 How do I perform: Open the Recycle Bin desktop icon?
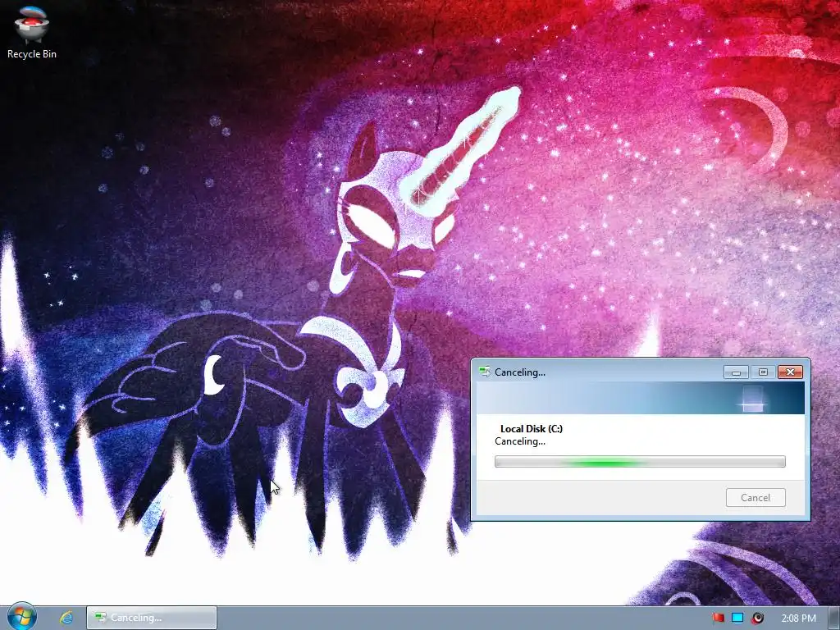coord(32,32)
